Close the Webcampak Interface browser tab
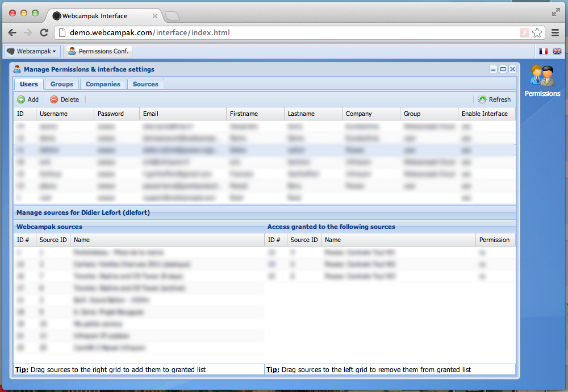This screenshot has height=392, width=568. 154,16
